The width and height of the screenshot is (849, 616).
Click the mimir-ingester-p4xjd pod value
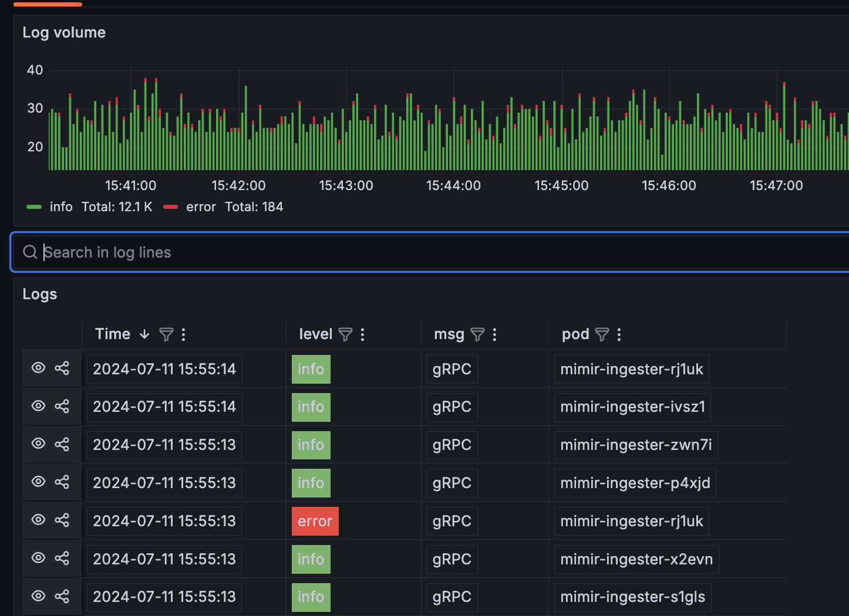635,483
